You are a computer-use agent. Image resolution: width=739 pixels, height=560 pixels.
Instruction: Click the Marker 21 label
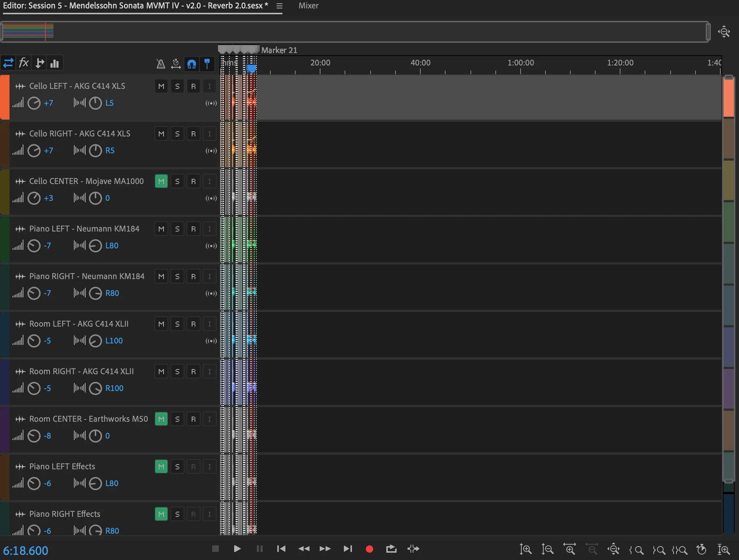pyautogui.click(x=279, y=50)
